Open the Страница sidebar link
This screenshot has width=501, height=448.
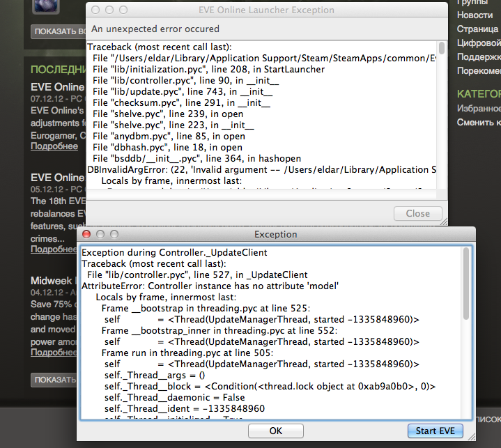point(478,29)
